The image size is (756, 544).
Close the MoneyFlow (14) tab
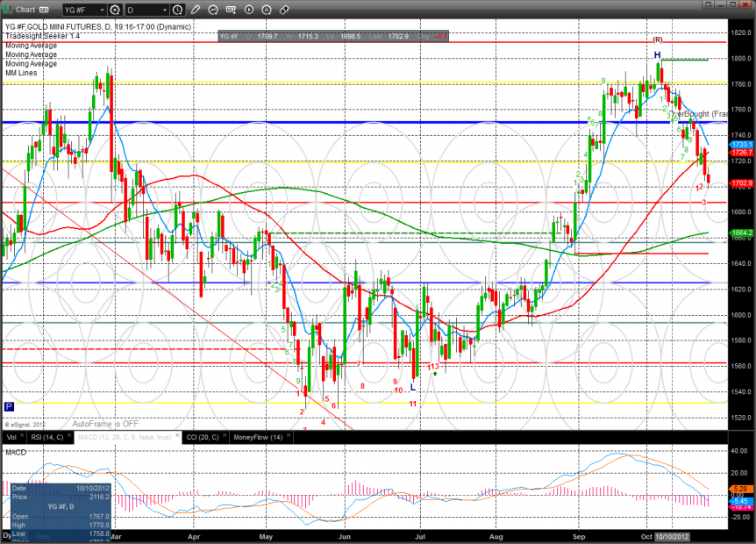[289, 435]
